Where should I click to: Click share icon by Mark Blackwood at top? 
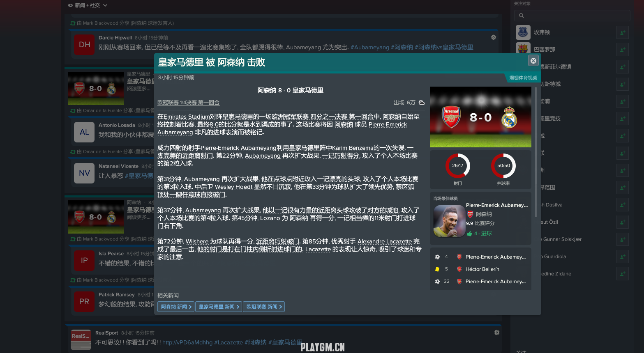point(73,23)
